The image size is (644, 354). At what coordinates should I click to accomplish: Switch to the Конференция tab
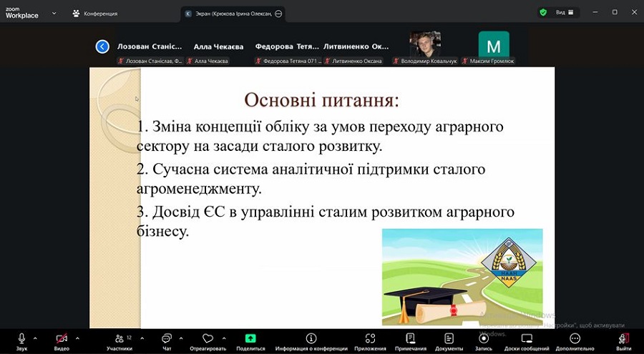95,13
